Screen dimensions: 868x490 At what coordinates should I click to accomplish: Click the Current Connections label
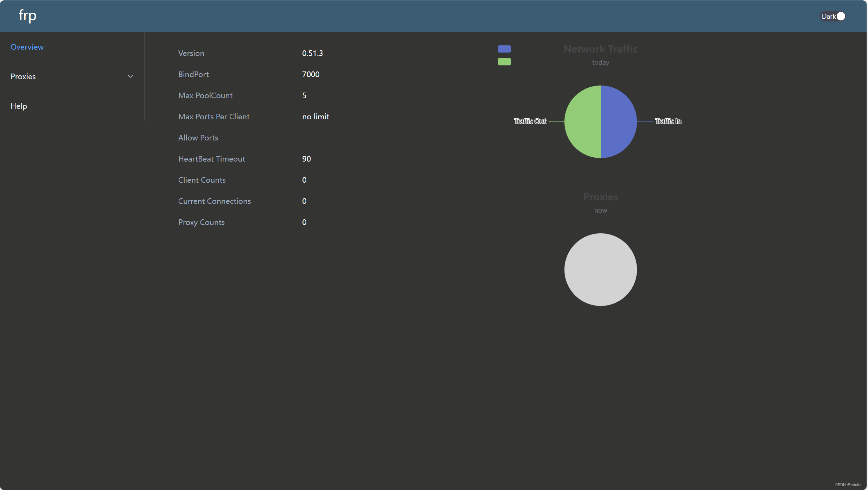click(x=215, y=201)
